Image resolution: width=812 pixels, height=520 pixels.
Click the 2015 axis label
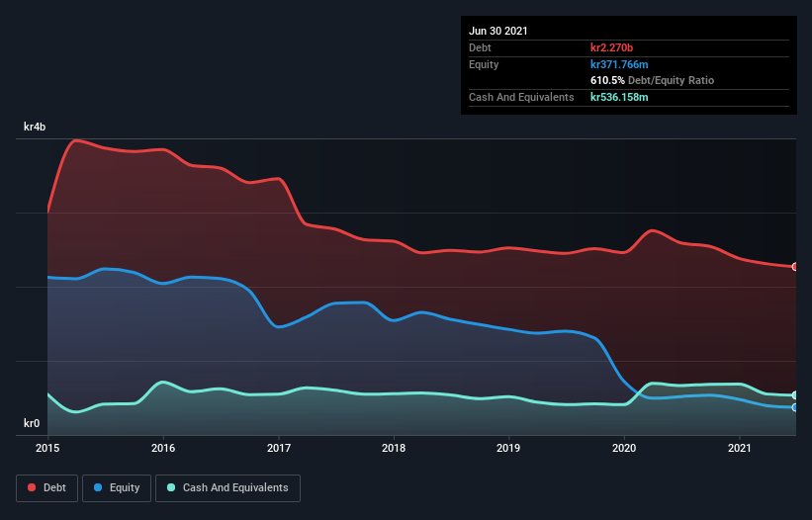coord(47,448)
